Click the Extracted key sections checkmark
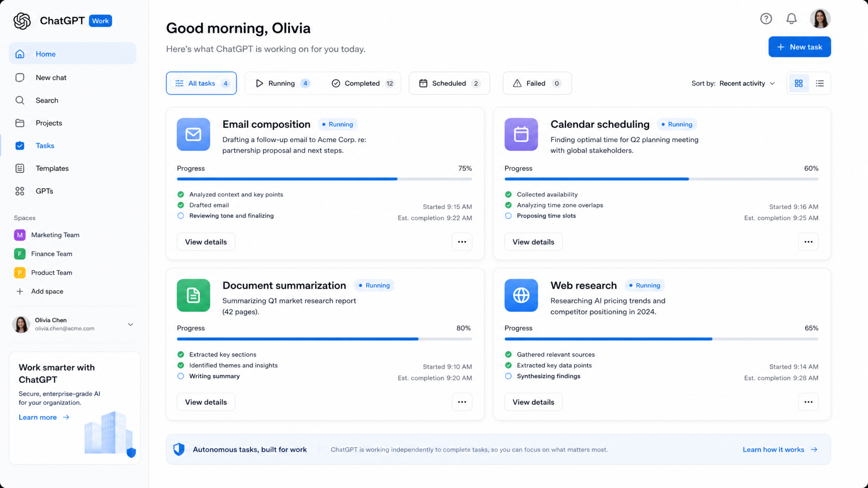Image resolution: width=868 pixels, height=488 pixels. (181, 355)
